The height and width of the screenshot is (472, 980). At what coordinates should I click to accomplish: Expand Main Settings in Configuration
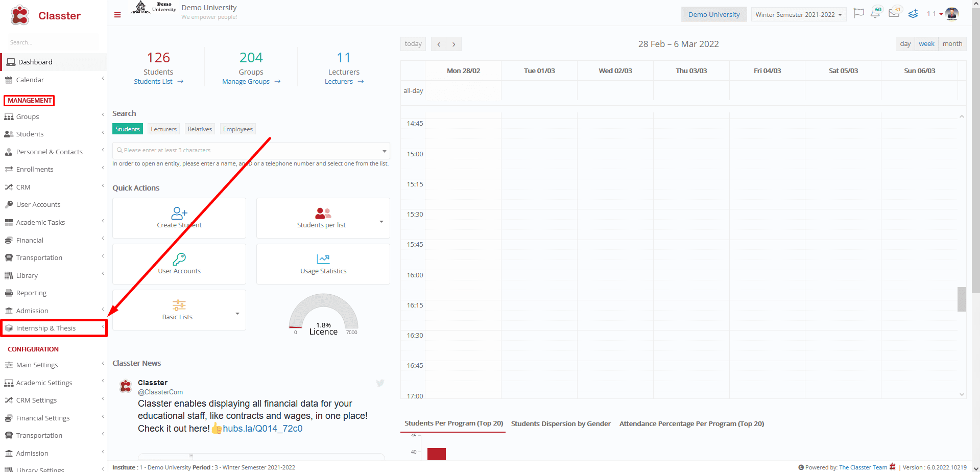53,365
